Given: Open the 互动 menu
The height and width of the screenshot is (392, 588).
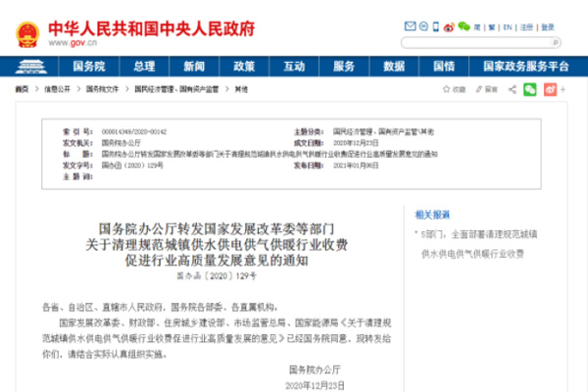Looking at the screenshot, I should point(294,67).
